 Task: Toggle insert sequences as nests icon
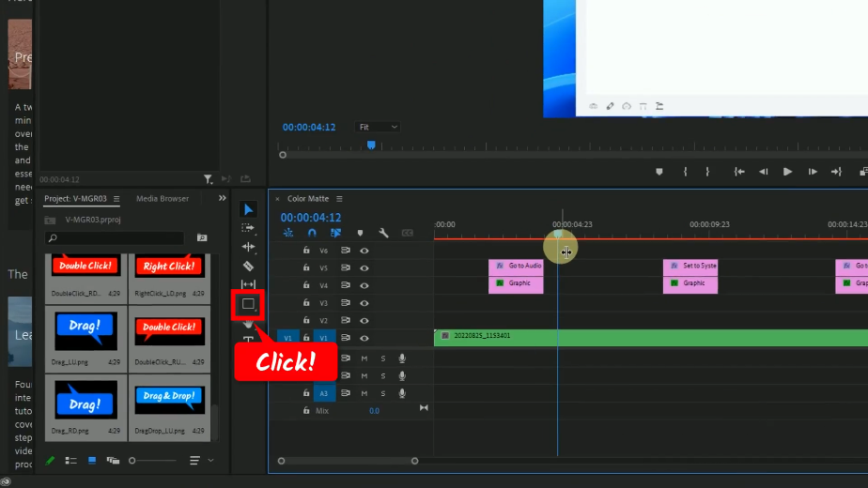(288, 233)
